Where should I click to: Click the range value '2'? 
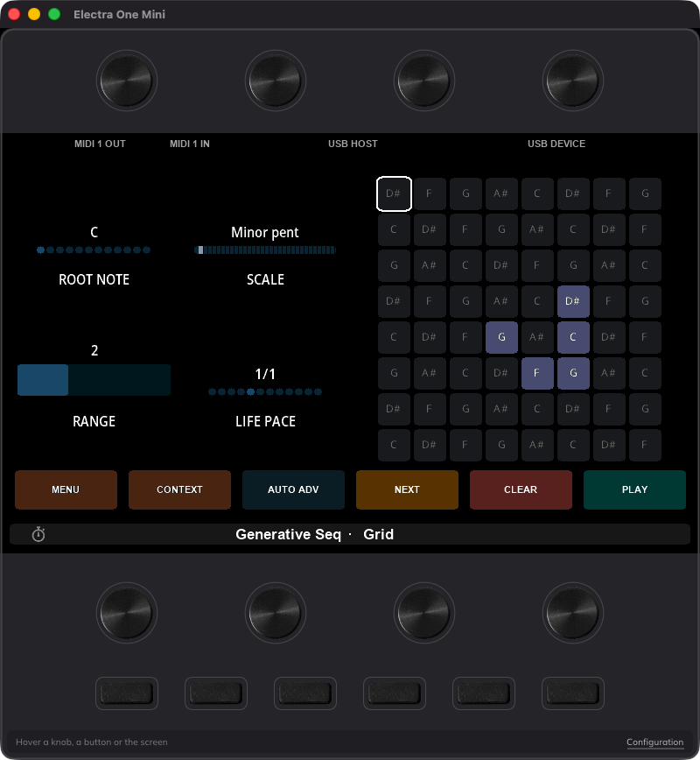94,350
